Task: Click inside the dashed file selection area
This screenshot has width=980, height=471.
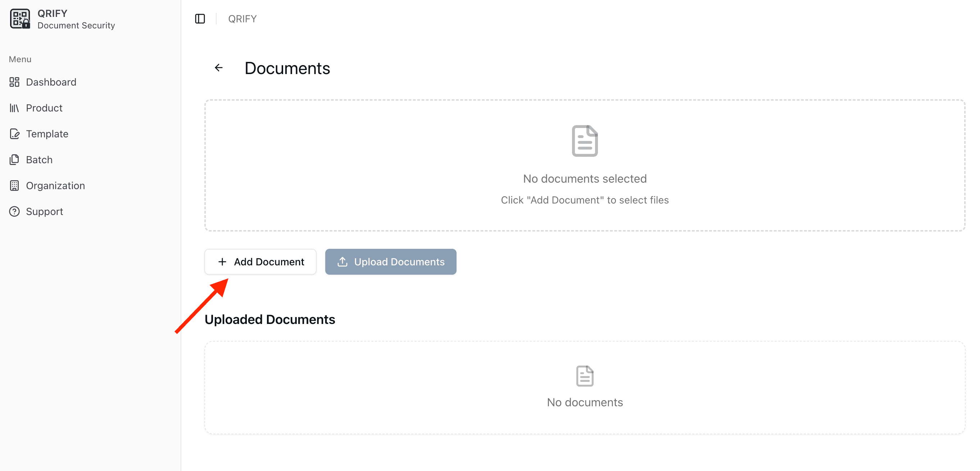Action: click(x=585, y=165)
